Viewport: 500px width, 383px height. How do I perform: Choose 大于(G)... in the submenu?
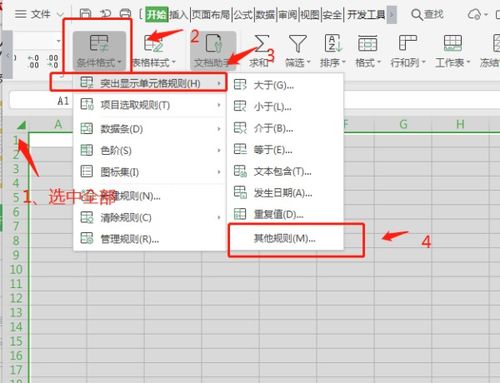285,85
